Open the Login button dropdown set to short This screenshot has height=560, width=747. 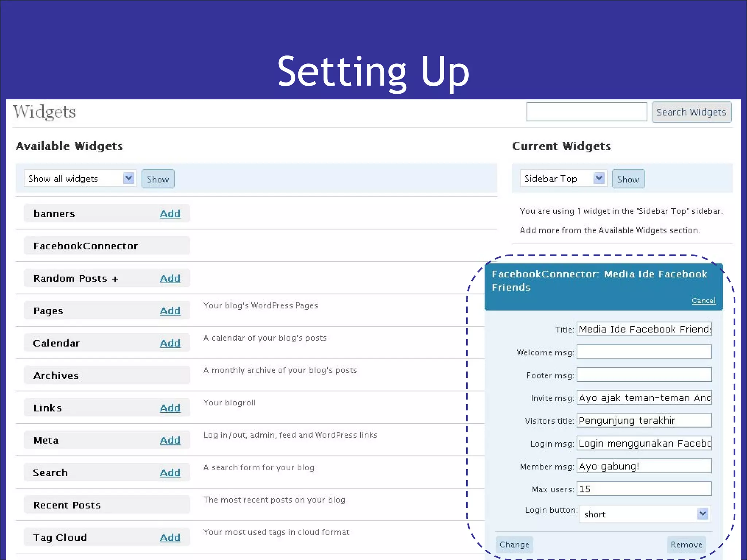pyautogui.click(x=644, y=514)
